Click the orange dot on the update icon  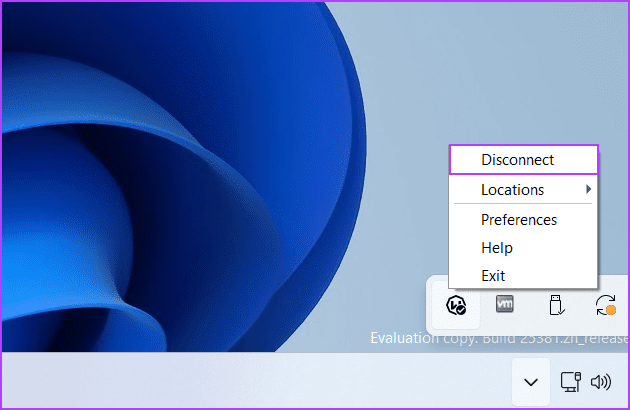pos(610,311)
